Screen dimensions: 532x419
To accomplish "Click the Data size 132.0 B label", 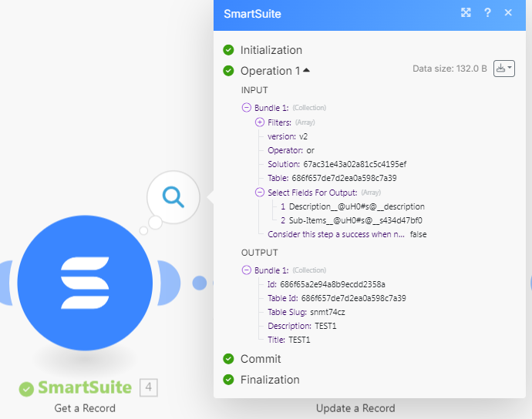I will click(x=450, y=69).
